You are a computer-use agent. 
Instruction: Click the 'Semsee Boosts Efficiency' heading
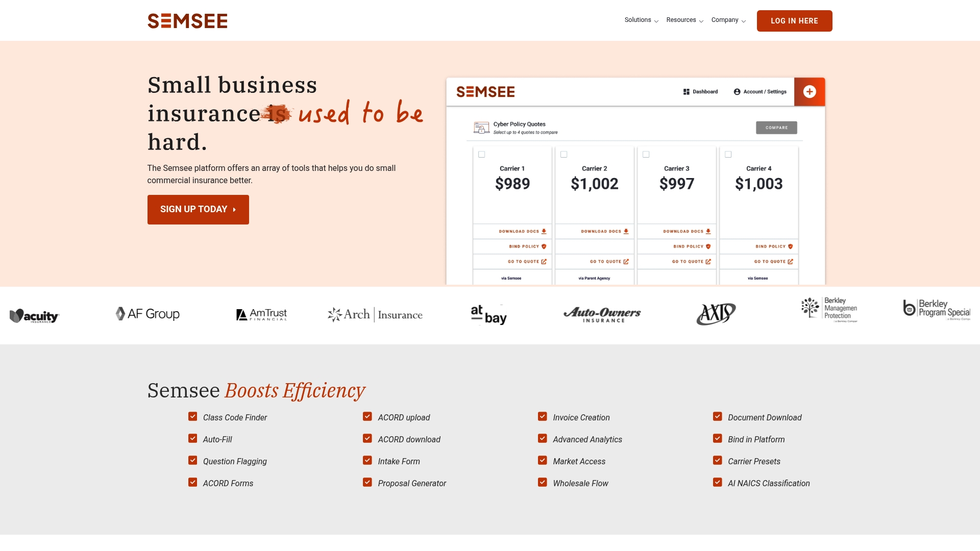[256, 391]
